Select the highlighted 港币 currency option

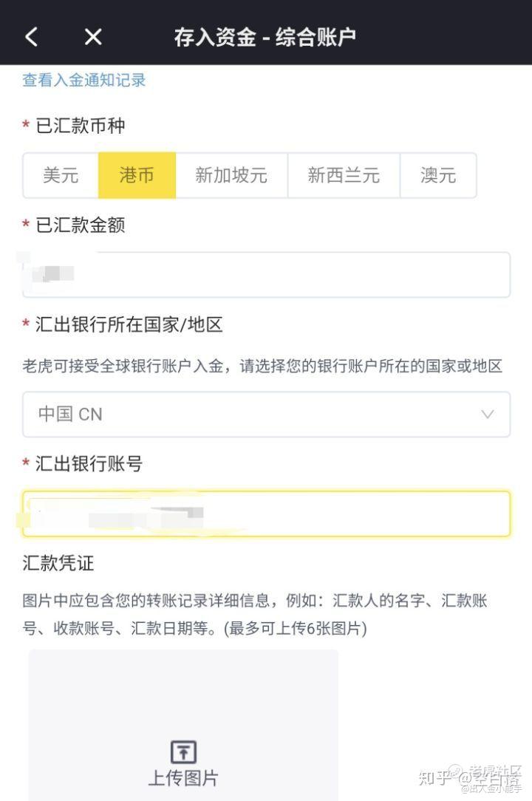click(x=136, y=175)
